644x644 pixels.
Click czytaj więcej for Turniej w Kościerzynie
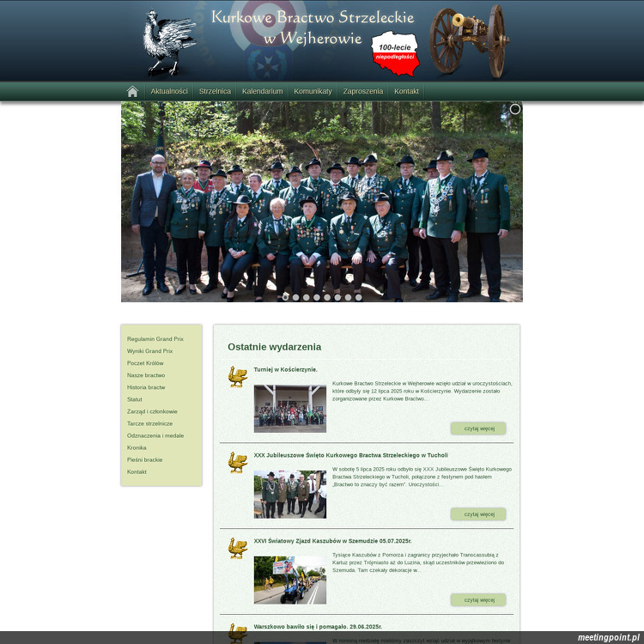478,428
